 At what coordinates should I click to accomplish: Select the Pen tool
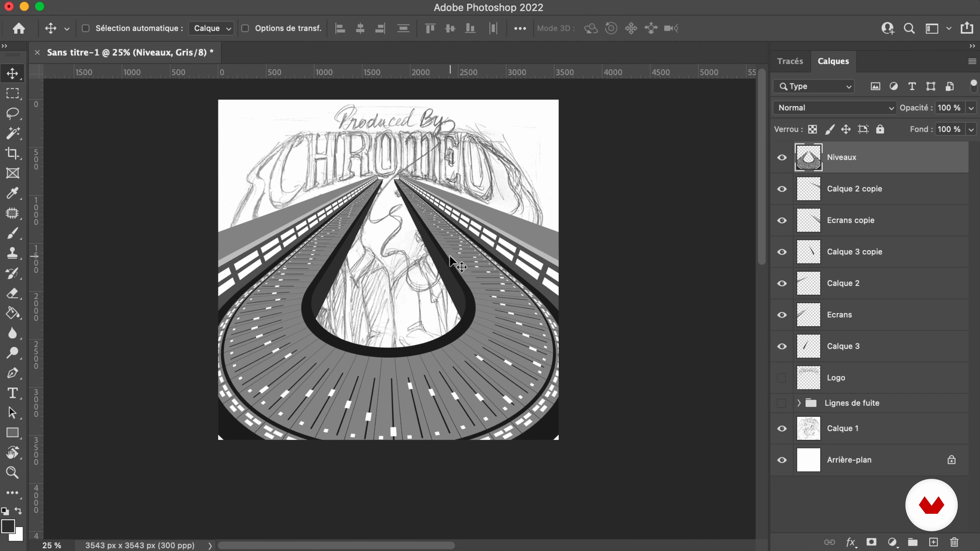(13, 373)
